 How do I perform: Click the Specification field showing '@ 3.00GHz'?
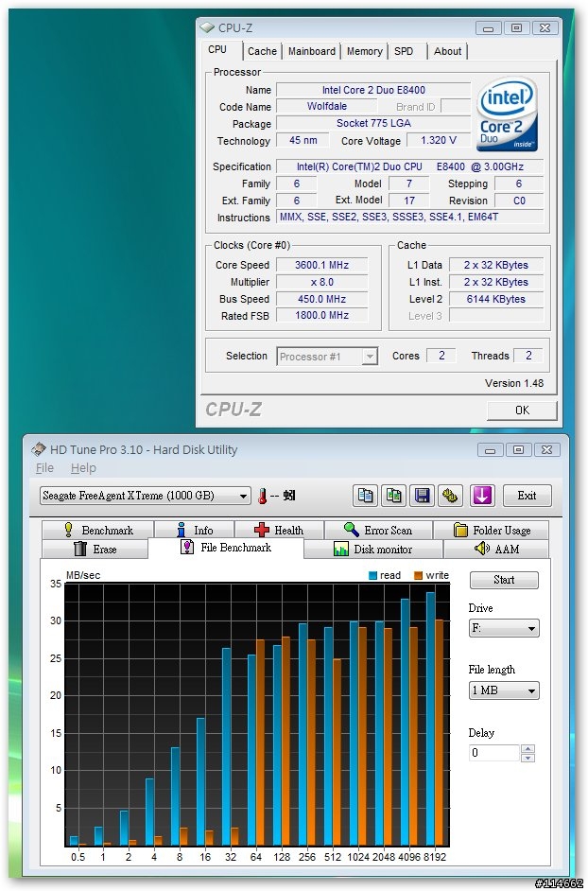tap(409, 166)
